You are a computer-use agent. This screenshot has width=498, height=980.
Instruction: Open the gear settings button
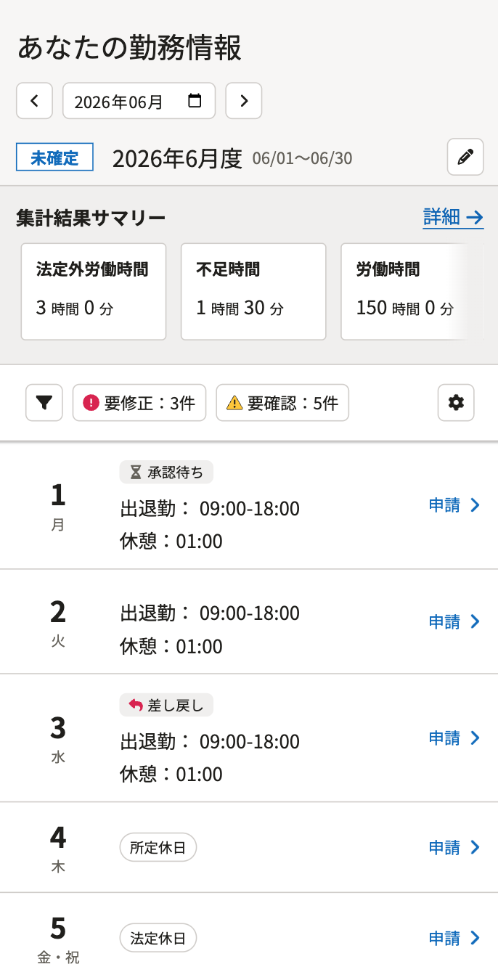[x=456, y=403]
